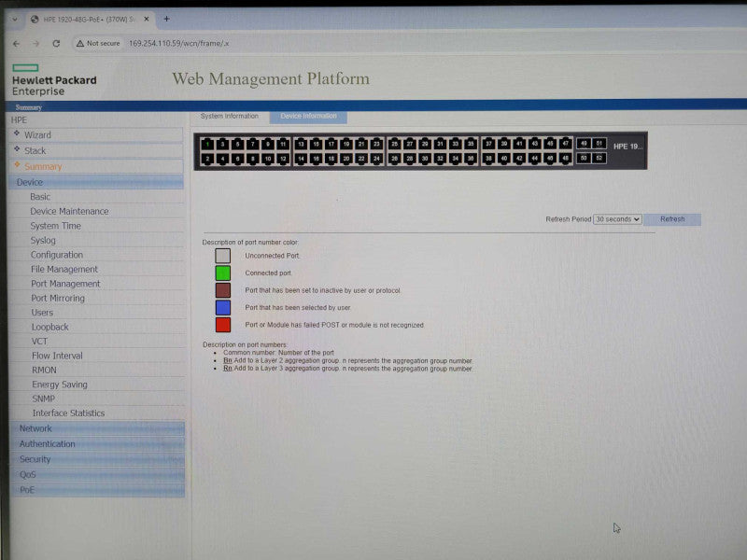Expand the Network section

tap(97, 428)
